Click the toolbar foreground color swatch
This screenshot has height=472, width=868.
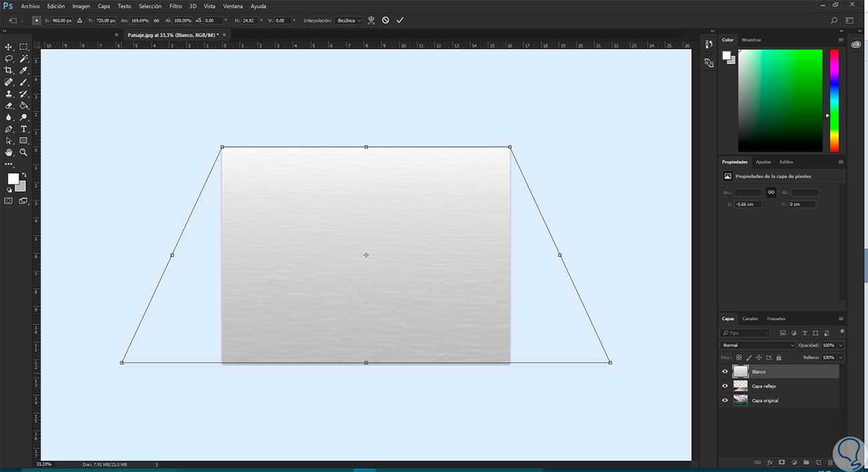point(13,178)
